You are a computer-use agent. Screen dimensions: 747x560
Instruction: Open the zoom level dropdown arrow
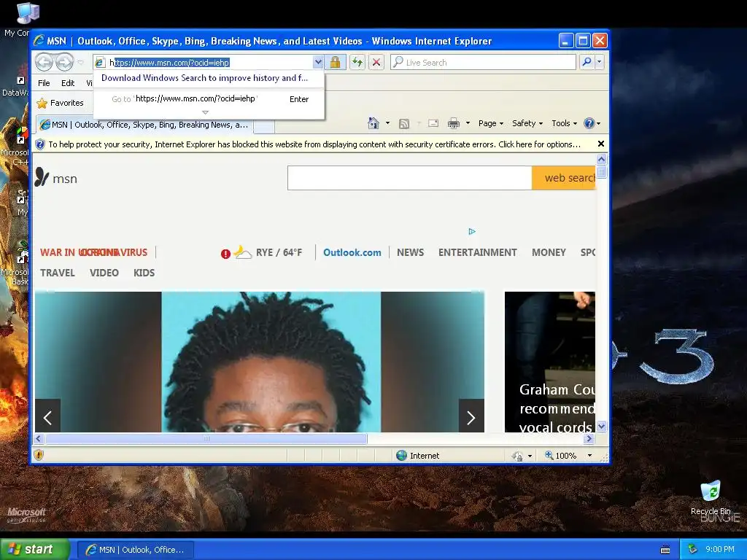(x=589, y=456)
